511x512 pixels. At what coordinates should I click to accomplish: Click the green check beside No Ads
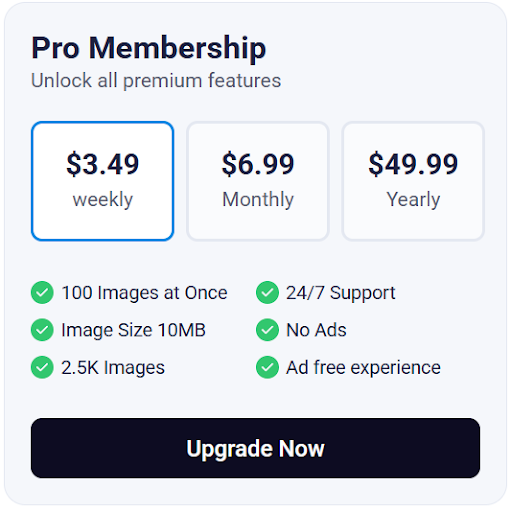point(267,330)
